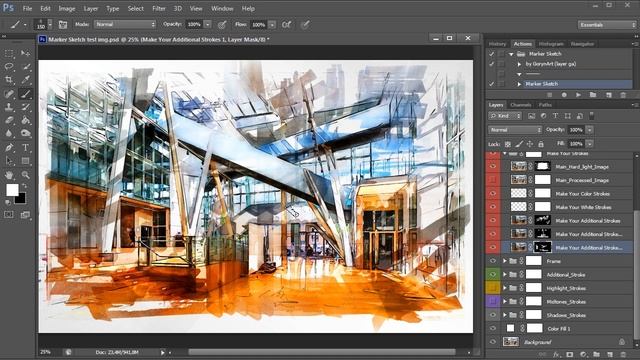Click Play selection in Actions panel

[x=578, y=95]
